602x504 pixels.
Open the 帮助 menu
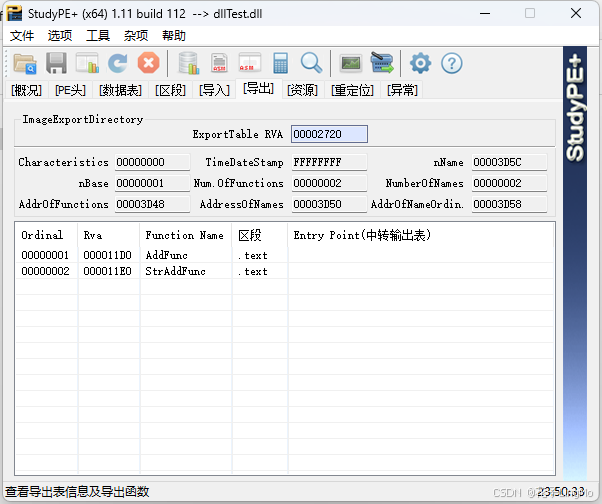(x=174, y=36)
